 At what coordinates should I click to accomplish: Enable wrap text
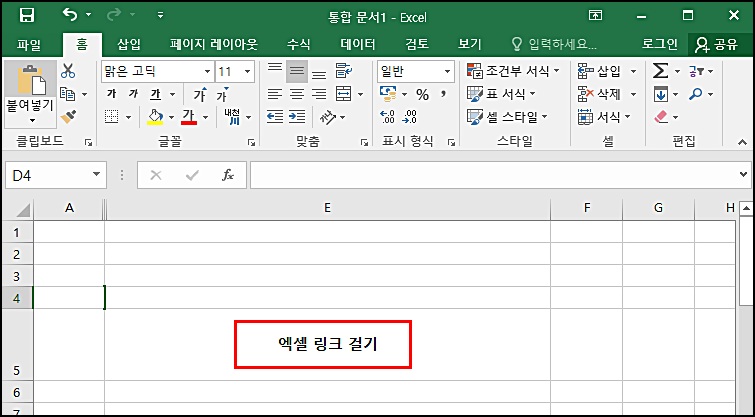click(344, 72)
